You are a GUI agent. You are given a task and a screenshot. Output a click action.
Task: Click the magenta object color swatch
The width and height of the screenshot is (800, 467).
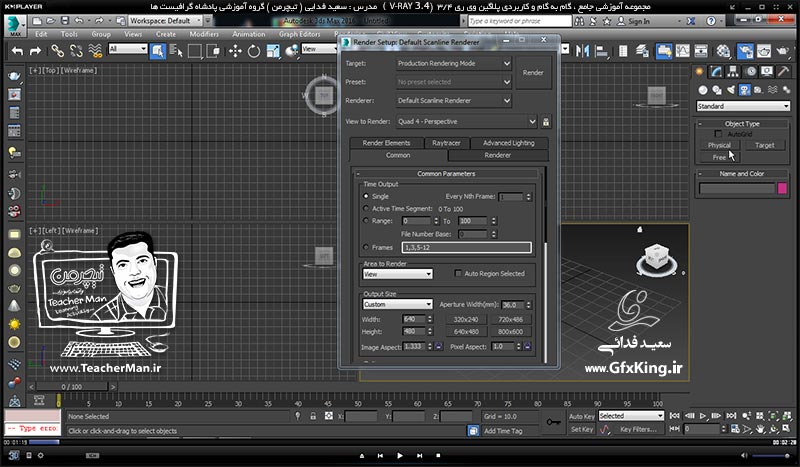tap(782, 188)
